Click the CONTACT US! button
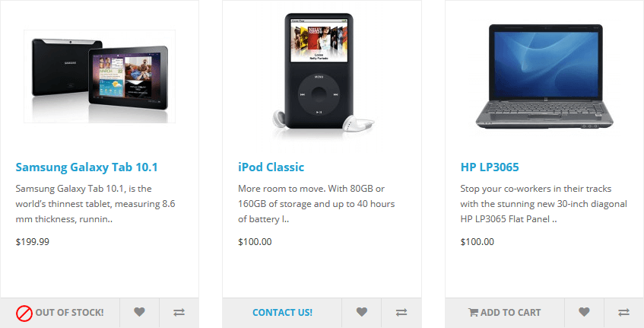 [x=282, y=312]
